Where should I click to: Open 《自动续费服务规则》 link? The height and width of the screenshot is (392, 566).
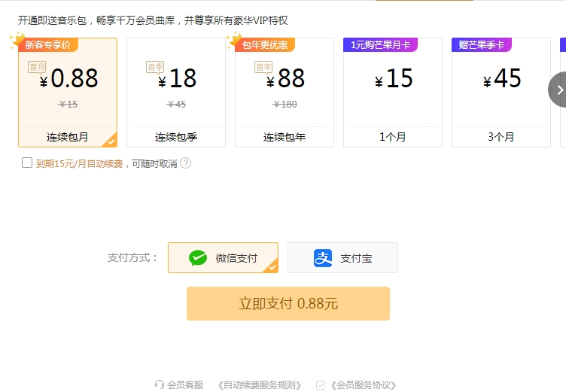(260, 384)
